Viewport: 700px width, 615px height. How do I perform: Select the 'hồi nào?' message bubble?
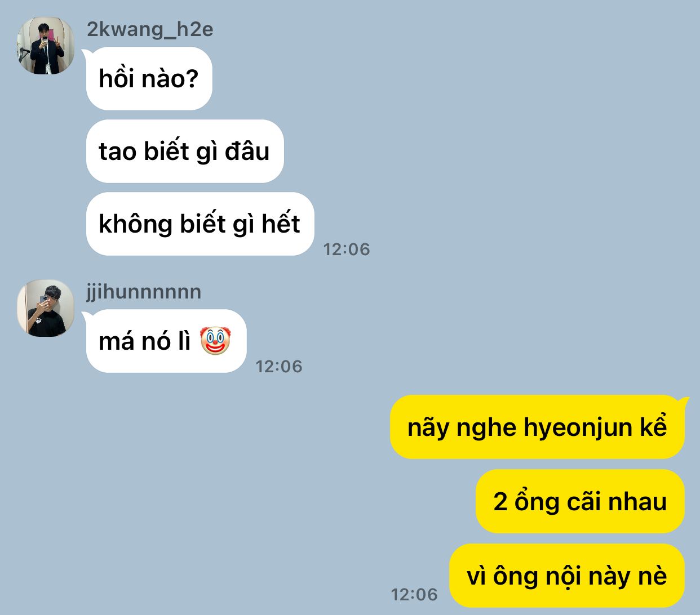tap(149, 79)
